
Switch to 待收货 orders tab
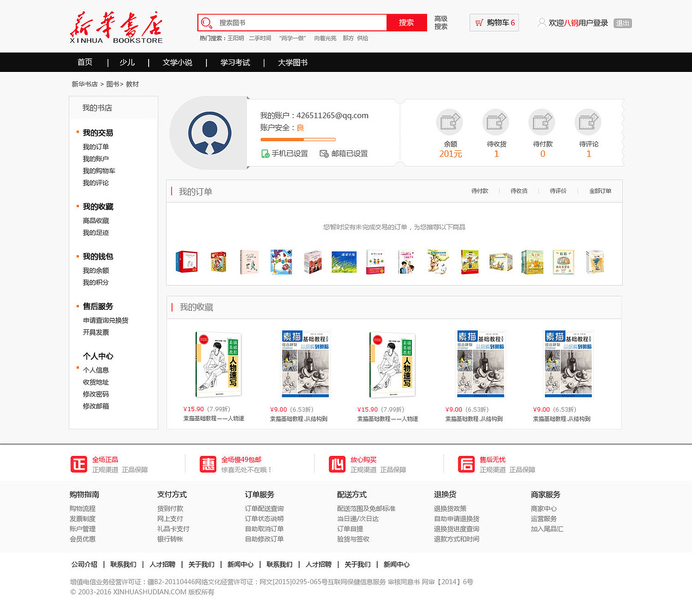point(519,191)
